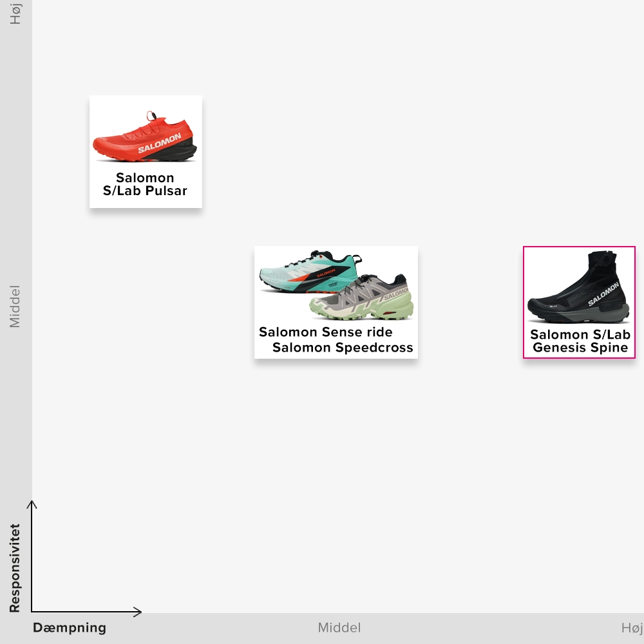Click the red S/Lab Pulsar shoe image
644x644 pixels.
click(x=145, y=137)
